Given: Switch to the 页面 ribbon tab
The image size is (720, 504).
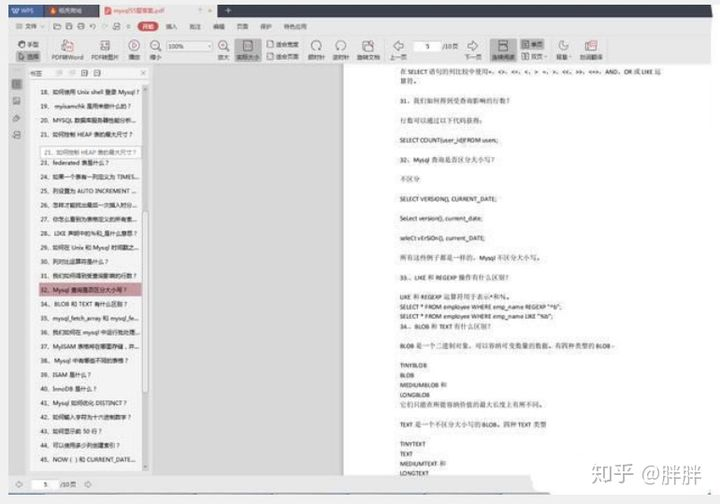Looking at the screenshot, I should pyautogui.click(x=242, y=26).
